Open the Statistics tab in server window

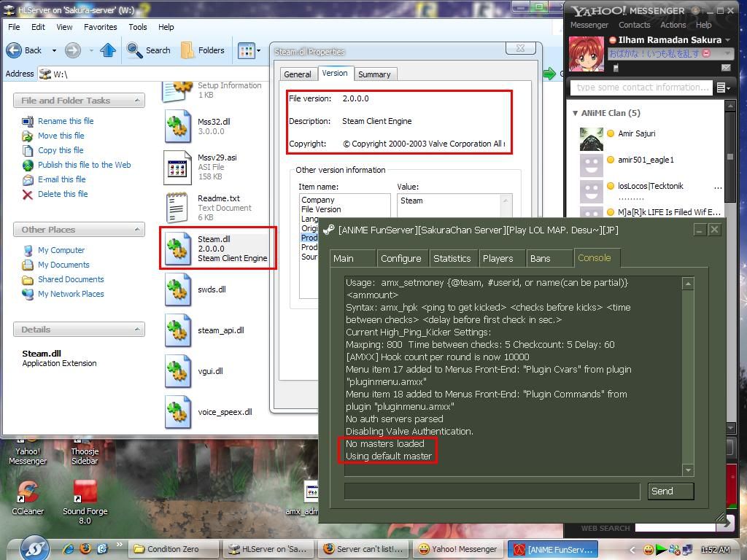452,259
